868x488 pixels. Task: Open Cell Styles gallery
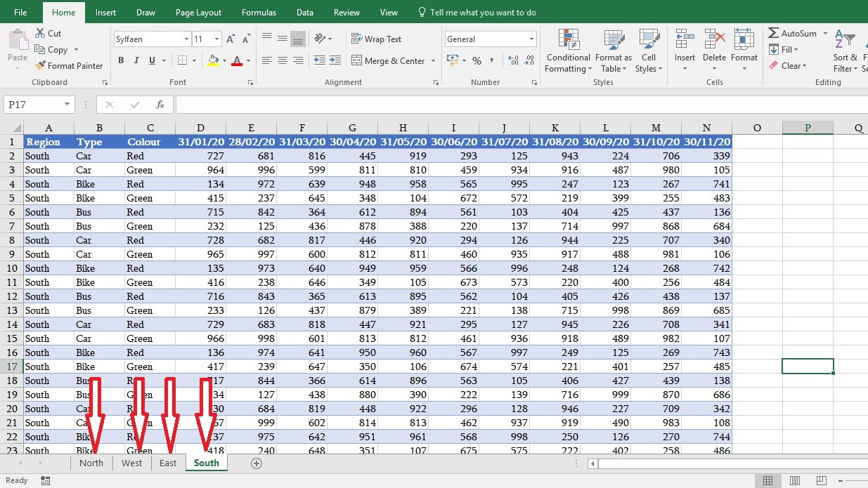pos(649,51)
